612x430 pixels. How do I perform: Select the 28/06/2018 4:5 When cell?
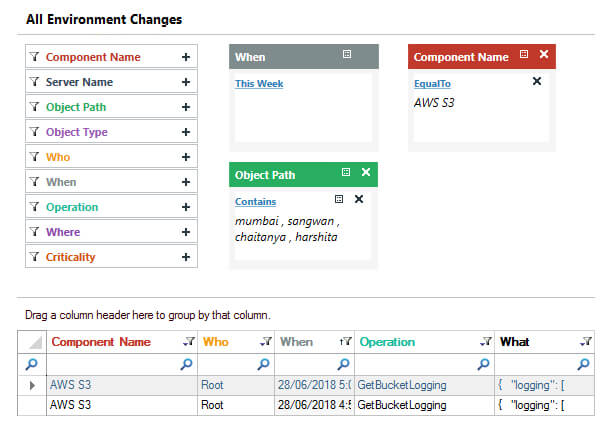(x=314, y=405)
